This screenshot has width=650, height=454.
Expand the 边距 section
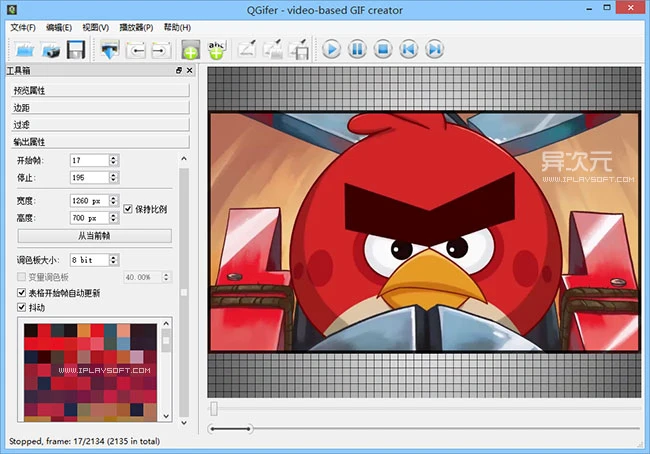[x=100, y=108]
